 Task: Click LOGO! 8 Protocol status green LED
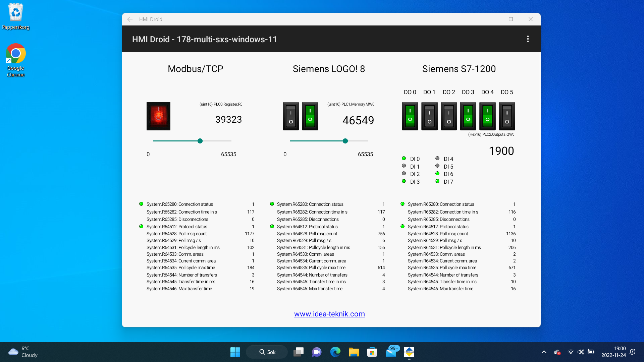coord(272,227)
